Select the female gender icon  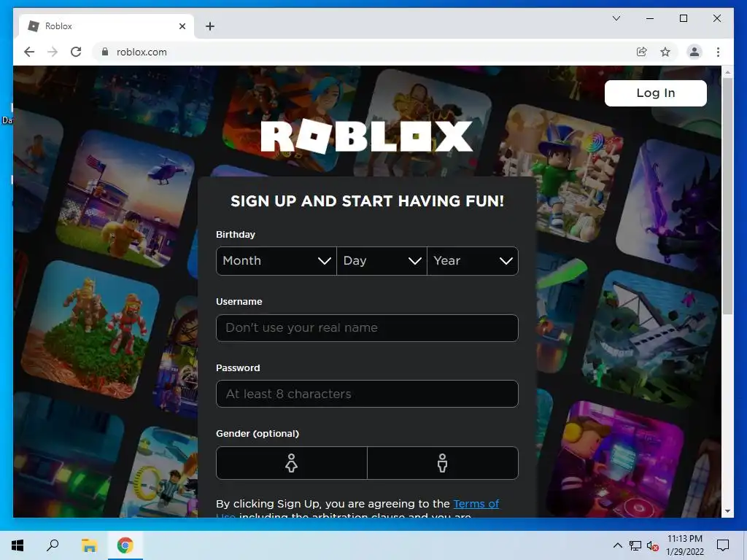tap(292, 463)
